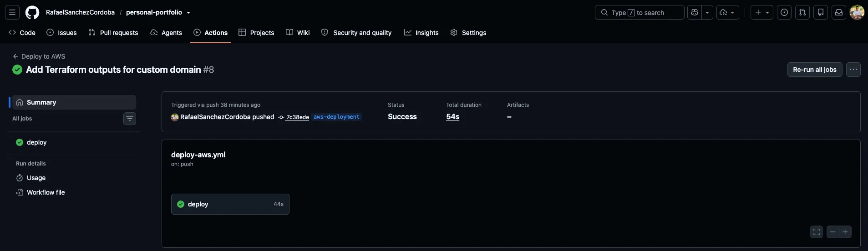Viewport: 868px width, 251px height.
Task: Focus the Type / to search field
Action: [639, 12]
